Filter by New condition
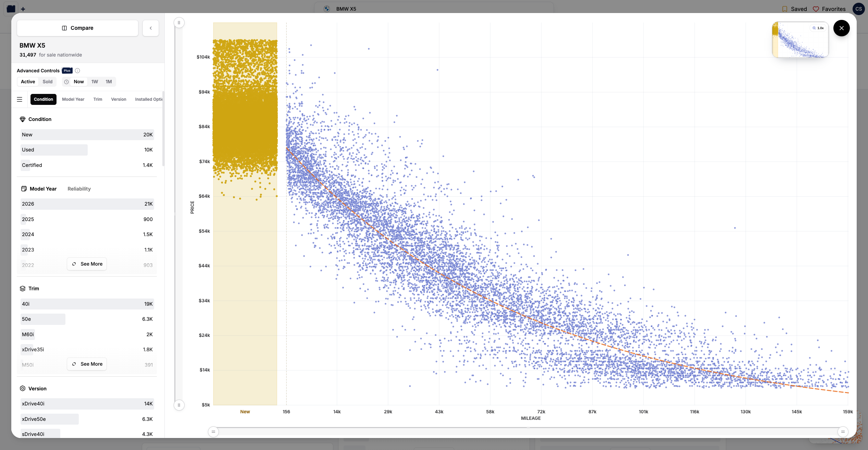 pos(87,135)
